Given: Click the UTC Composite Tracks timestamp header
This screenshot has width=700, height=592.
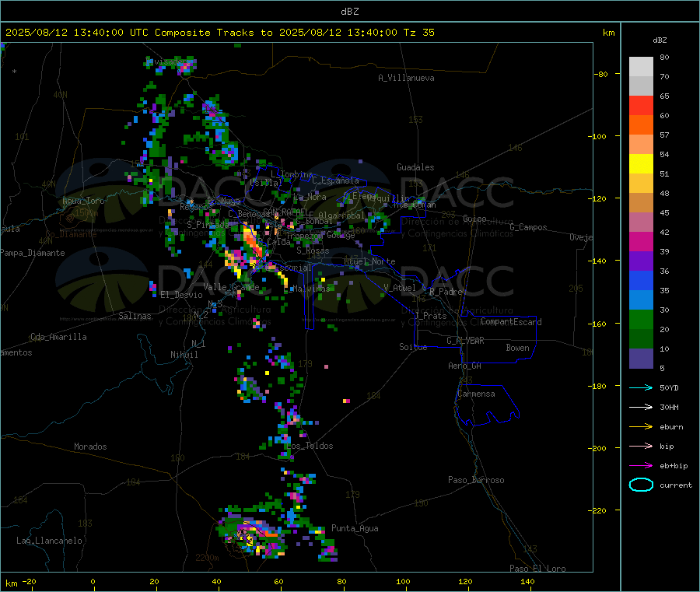Looking at the screenshot, I should (x=219, y=33).
